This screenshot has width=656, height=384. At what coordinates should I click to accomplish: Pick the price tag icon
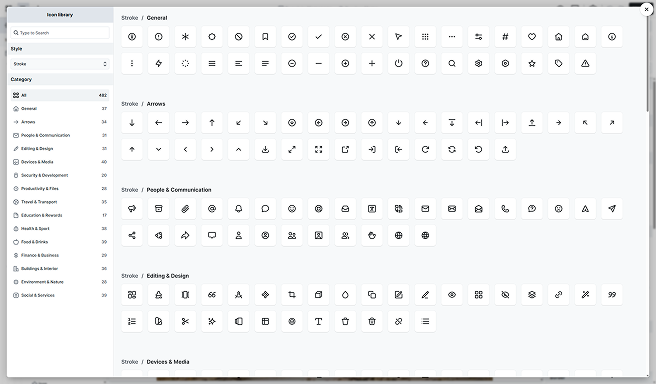[x=559, y=64]
